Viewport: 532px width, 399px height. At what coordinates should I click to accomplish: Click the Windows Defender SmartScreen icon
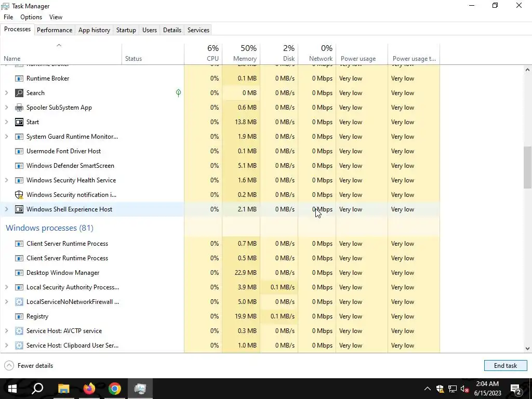(x=19, y=166)
